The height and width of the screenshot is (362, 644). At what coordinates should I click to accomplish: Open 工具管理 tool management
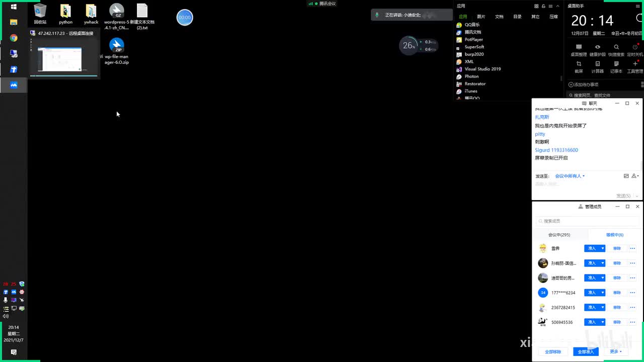point(635,67)
